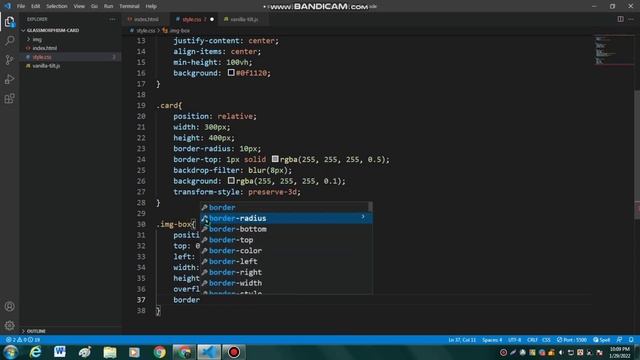Select the border-bottom suggestion
Screen dimensions: 640x360
[286, 229]
